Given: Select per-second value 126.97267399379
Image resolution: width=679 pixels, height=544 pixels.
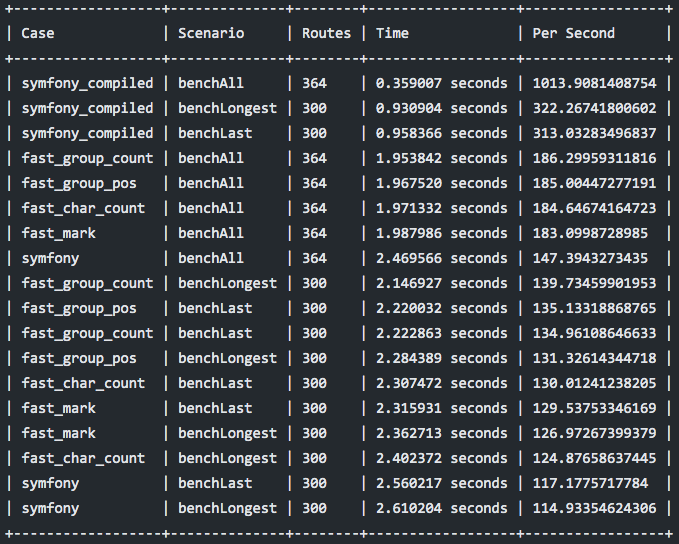Looking at the screenshot, I should point(595,433).
